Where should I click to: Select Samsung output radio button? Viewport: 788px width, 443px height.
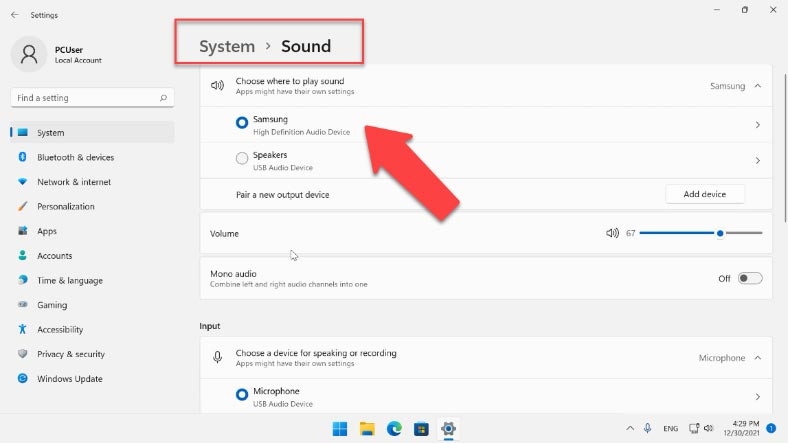click(242, 123)
